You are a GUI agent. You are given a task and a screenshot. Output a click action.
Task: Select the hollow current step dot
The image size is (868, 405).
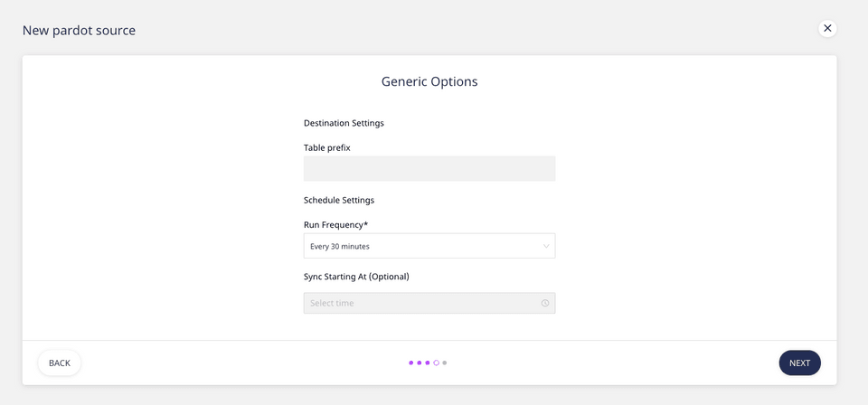tap(437, 363)
